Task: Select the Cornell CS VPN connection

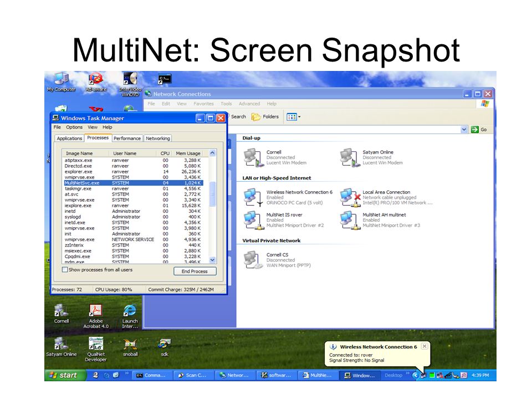Action: click(x=277, y=260)
